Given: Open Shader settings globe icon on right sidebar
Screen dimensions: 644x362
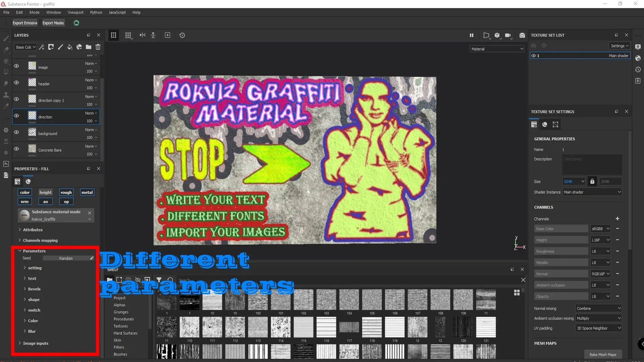Looking at the screenshot, I should [638, 58].
